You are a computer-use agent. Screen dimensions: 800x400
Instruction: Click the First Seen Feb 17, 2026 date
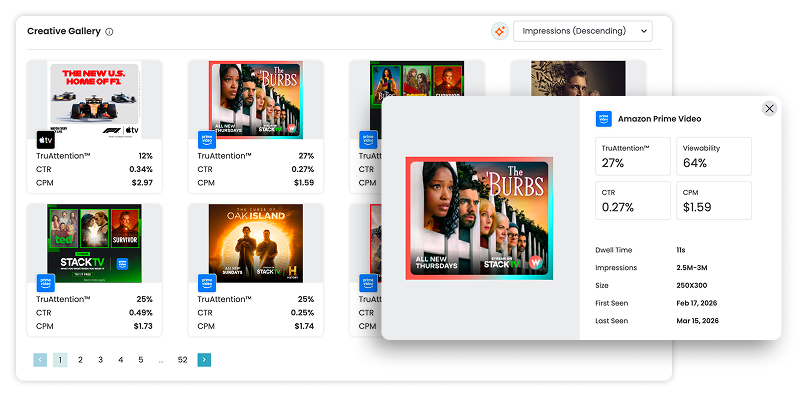(696, 303)
